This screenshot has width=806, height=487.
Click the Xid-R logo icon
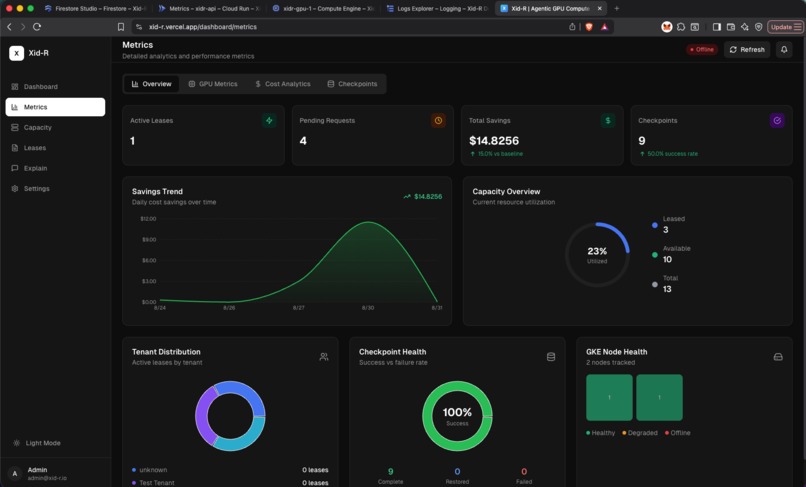point(16,53)
